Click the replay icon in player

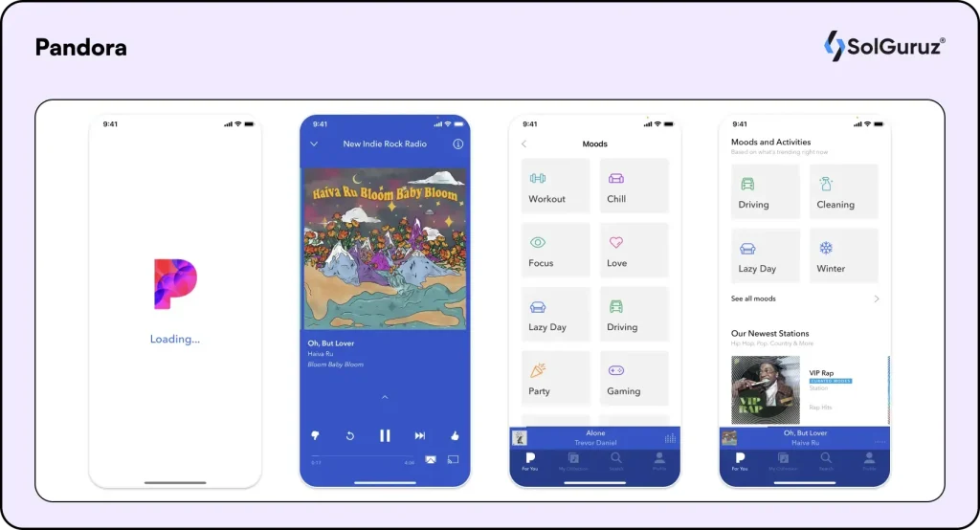pyautogui.click(x=350, y=435)
